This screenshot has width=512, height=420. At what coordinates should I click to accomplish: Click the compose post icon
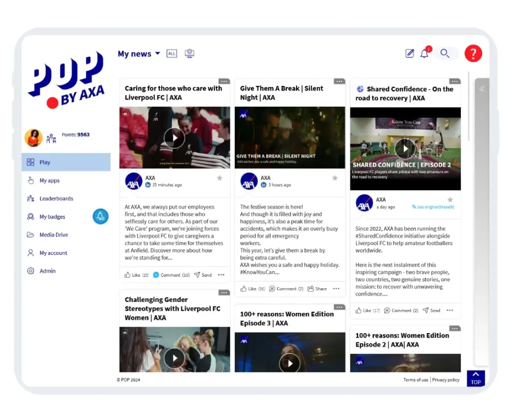pyautogui.click(x=410, y=53)
